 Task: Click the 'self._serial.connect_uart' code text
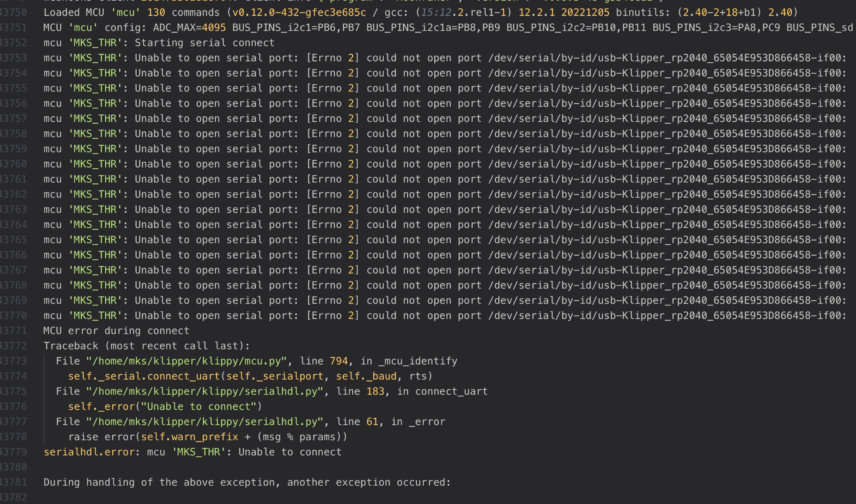(x=144, y=376)
